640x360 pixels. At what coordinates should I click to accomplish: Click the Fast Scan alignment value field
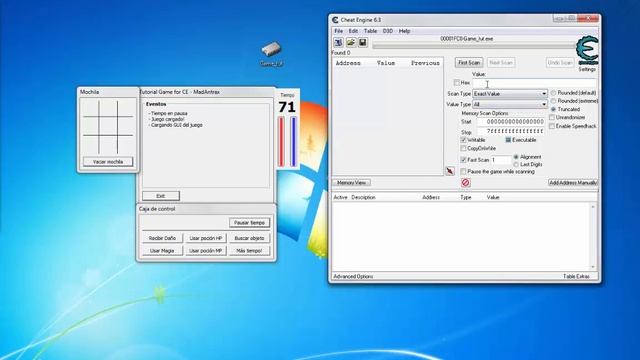click(501, 160)
